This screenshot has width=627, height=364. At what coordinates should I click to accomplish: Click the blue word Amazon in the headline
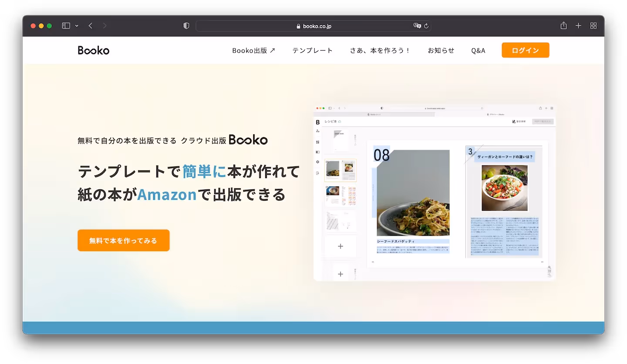pos(167,194)
